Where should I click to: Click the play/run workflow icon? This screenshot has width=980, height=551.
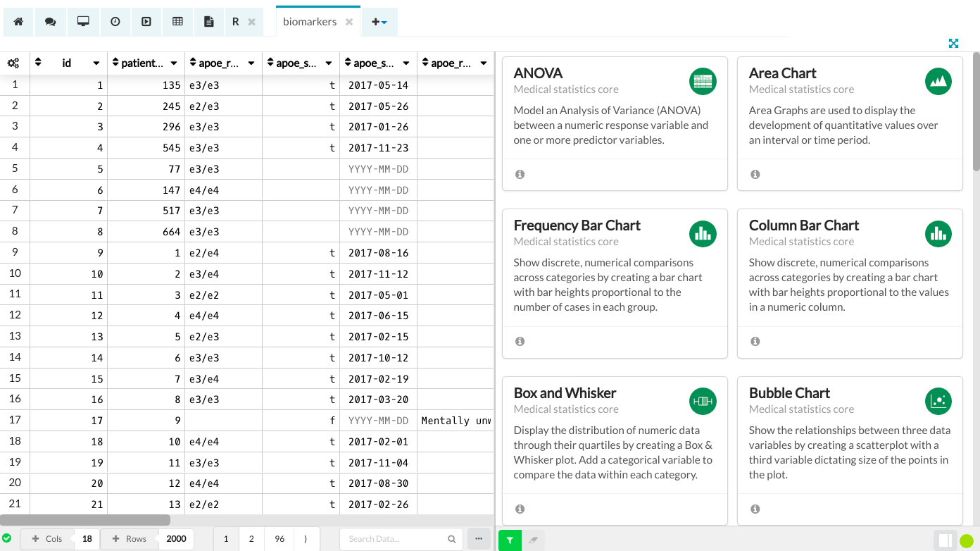146,21
